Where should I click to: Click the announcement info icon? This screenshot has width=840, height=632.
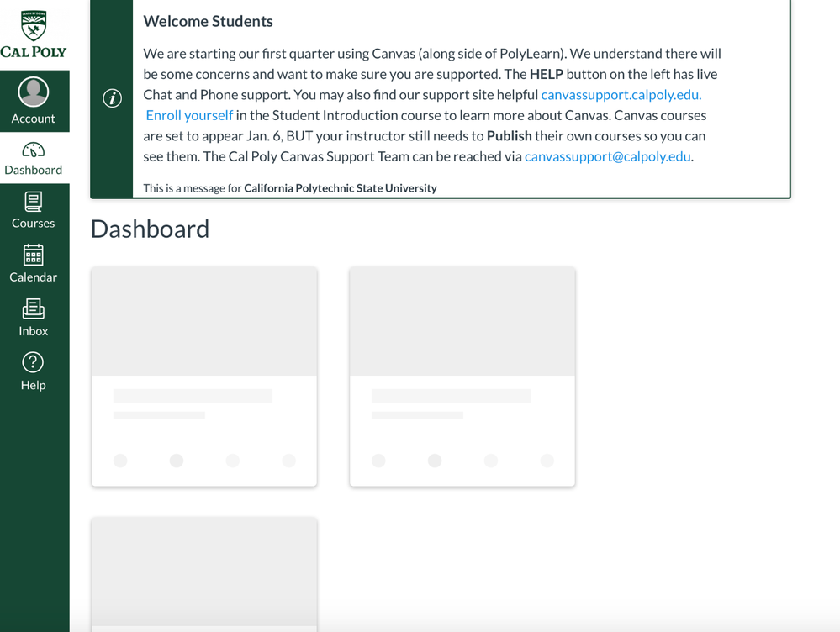[112, 98]
